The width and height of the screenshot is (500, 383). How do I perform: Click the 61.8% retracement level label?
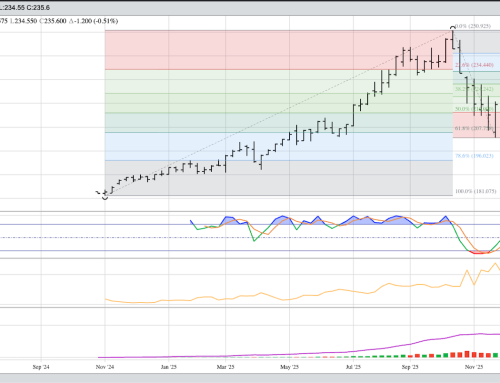(474, 128)
